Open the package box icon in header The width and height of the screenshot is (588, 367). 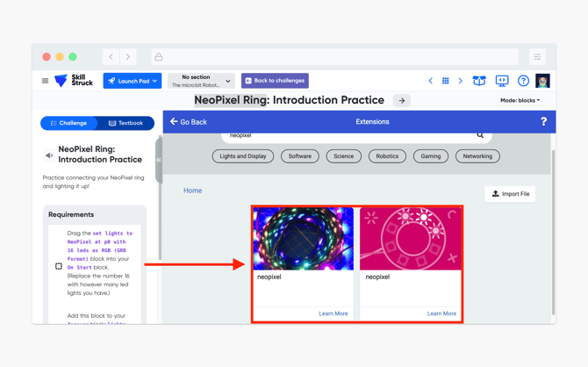[479, 80]
